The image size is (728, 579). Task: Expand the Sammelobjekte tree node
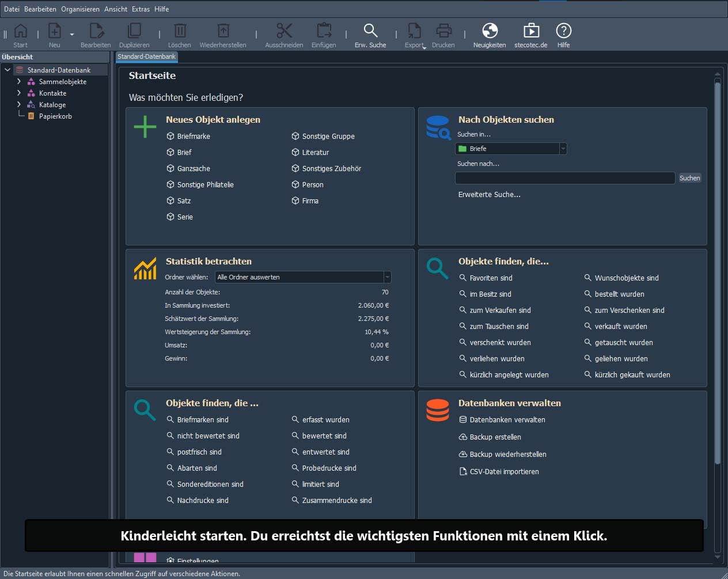[19, 81]
